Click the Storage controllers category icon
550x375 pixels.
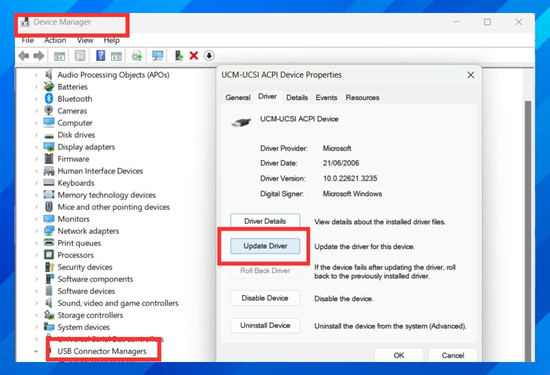click(49, 315)
